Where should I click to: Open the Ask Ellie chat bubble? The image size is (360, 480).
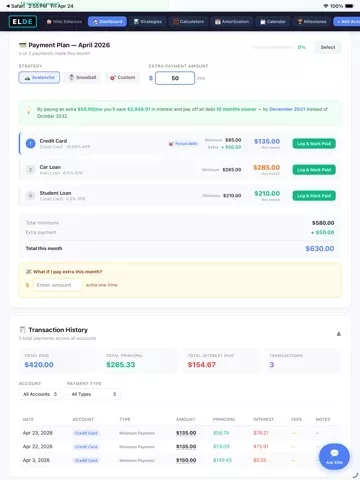coord(334,456)
